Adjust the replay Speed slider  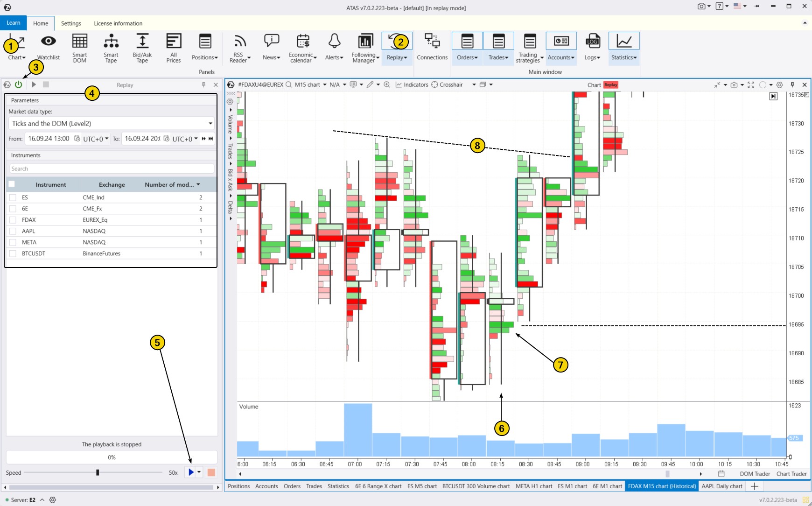pyautogui.click(x=98, y=472)
